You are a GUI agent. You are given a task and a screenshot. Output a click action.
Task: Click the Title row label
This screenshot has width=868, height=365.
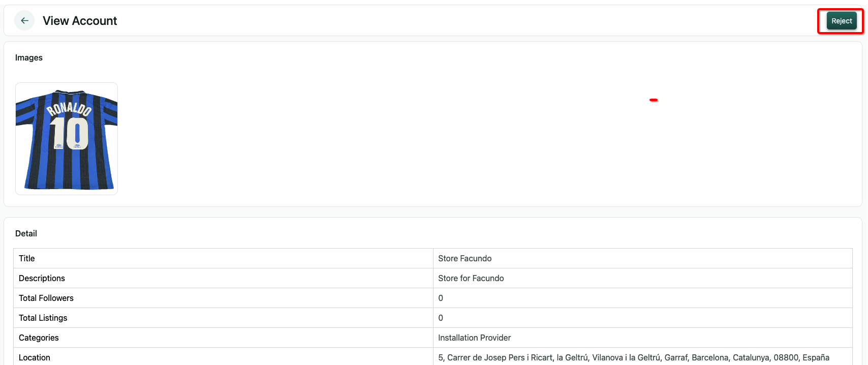pos(27,258)
